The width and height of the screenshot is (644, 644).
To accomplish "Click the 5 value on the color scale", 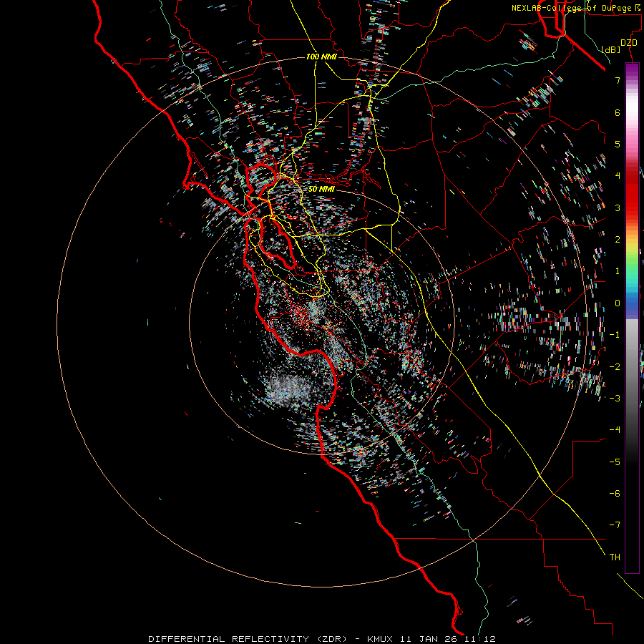I will [618, 144].
